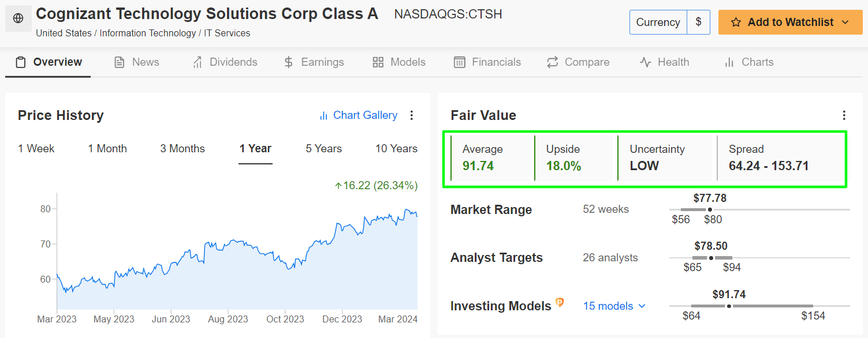Click the globe icon beside company name
The height and width of the screenshot is (338, 868).
tap(18, 18)
